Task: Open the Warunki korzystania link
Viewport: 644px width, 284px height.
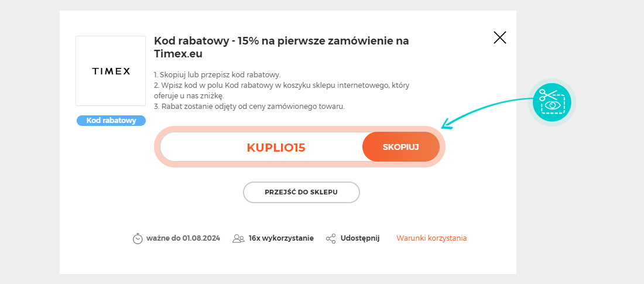Action: (x=431, y=238)
